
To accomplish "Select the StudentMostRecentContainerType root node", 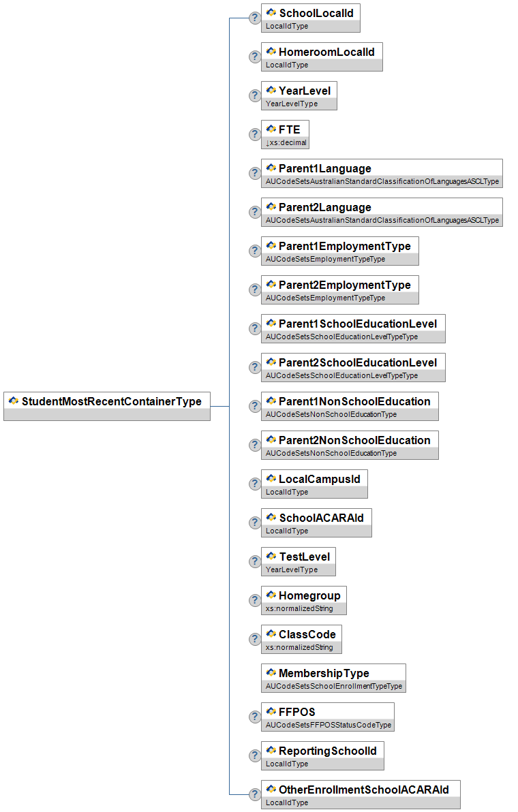I will point(107,407).
